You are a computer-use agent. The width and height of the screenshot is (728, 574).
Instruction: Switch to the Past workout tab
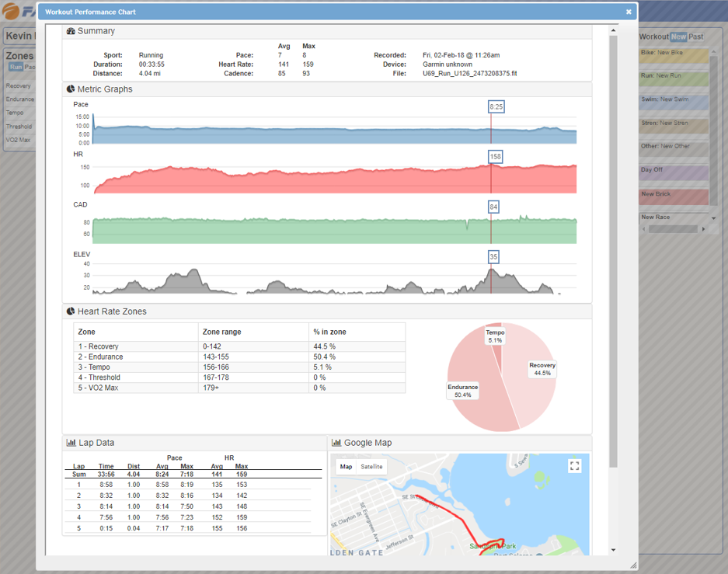696,37
